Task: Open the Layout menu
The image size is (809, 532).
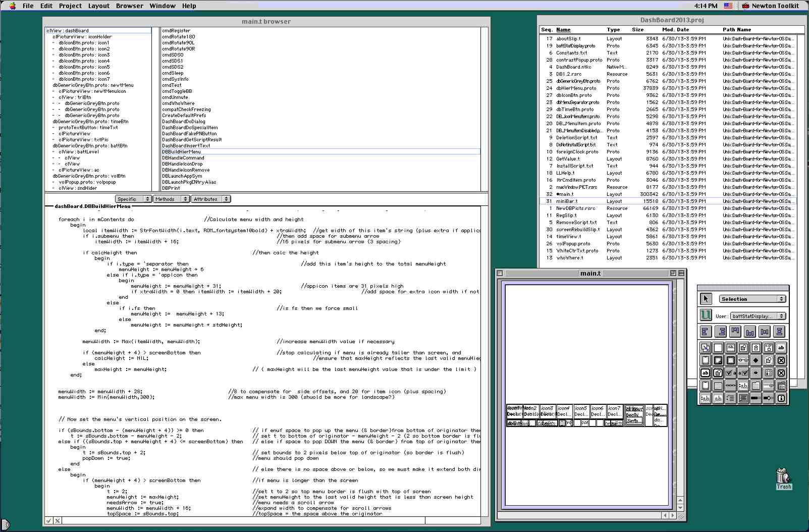Action: (99, 6)
